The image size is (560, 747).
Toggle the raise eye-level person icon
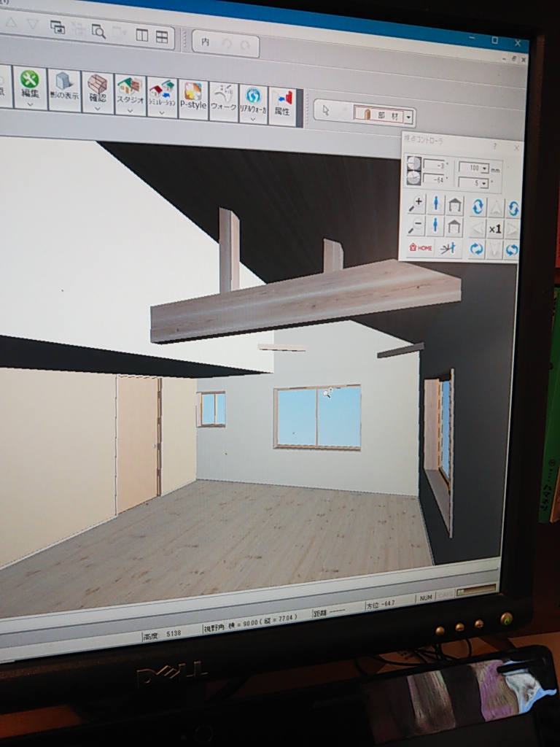[x=435, y=204]
